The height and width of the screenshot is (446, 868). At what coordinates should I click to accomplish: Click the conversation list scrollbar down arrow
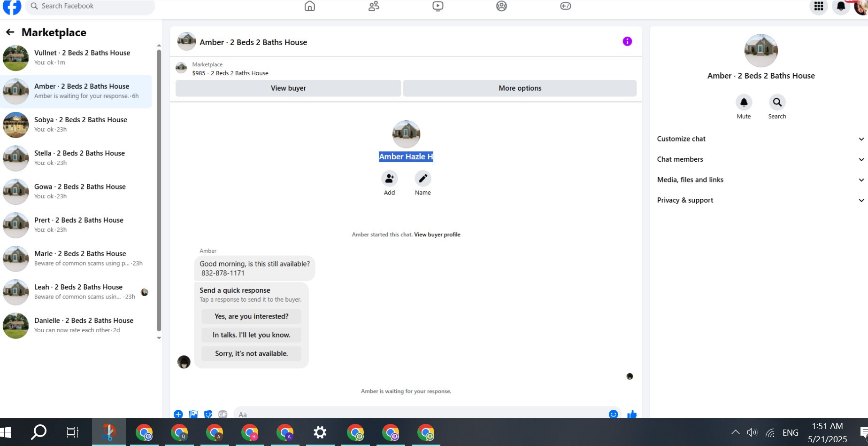click(159, 338)
